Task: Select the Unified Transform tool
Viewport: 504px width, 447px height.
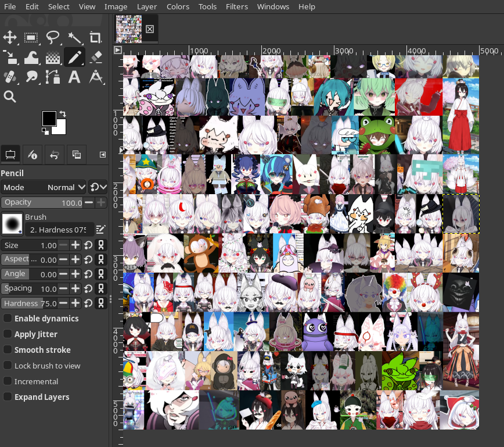Action: click(x=10, y=58)
